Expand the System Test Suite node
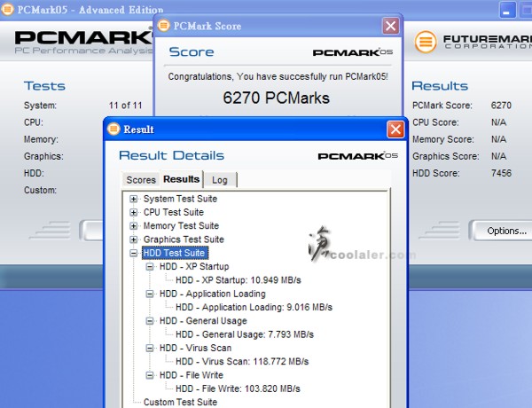532x408 pixels. [133, 199]
